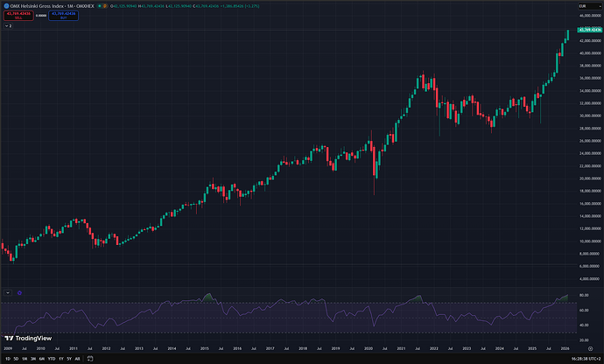
Task: Open timezone menu showing UTC+2
Action: (585, 359)
